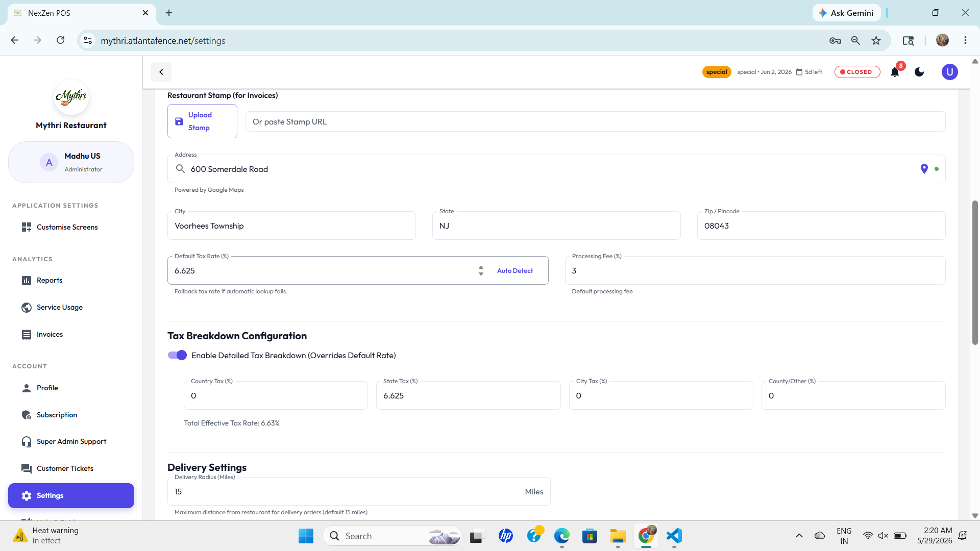Click the State field NJ
The height and width of the screenshot is (551, 980).
[556, 226]
